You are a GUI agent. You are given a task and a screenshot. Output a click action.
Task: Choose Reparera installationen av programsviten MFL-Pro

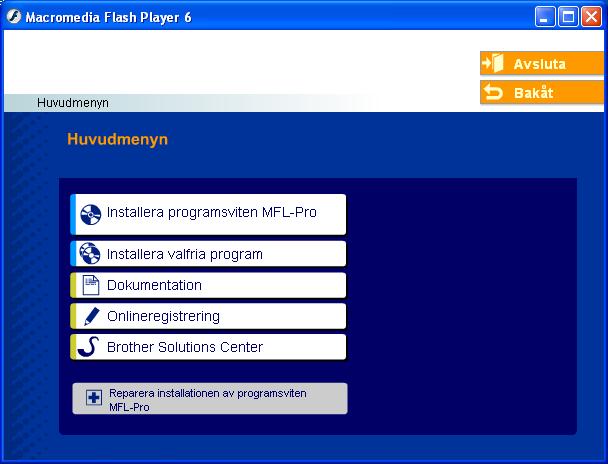click(210, 398)
